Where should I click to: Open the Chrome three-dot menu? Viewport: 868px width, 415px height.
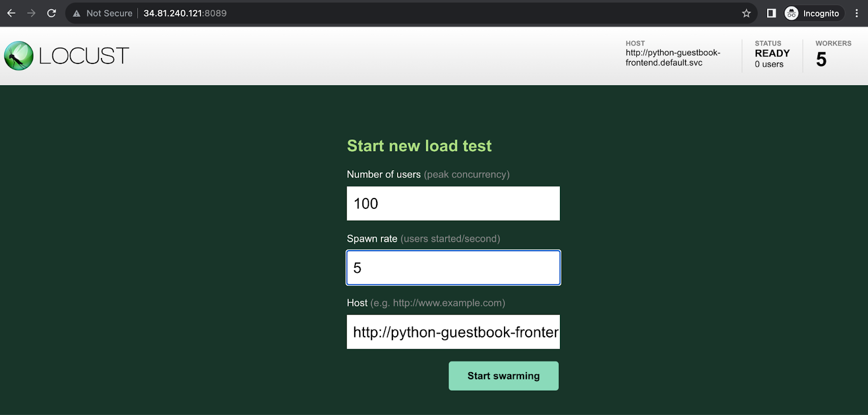click(857, 13)
